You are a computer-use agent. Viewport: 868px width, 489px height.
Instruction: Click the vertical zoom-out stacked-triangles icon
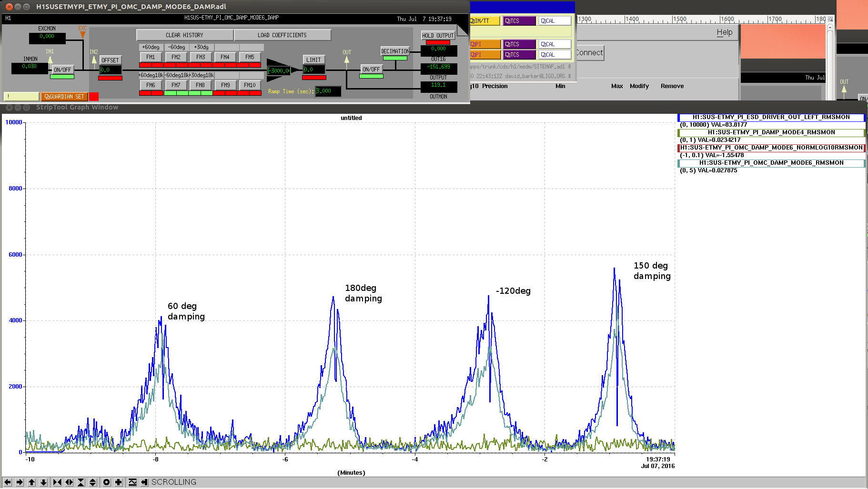coord(93,482)
